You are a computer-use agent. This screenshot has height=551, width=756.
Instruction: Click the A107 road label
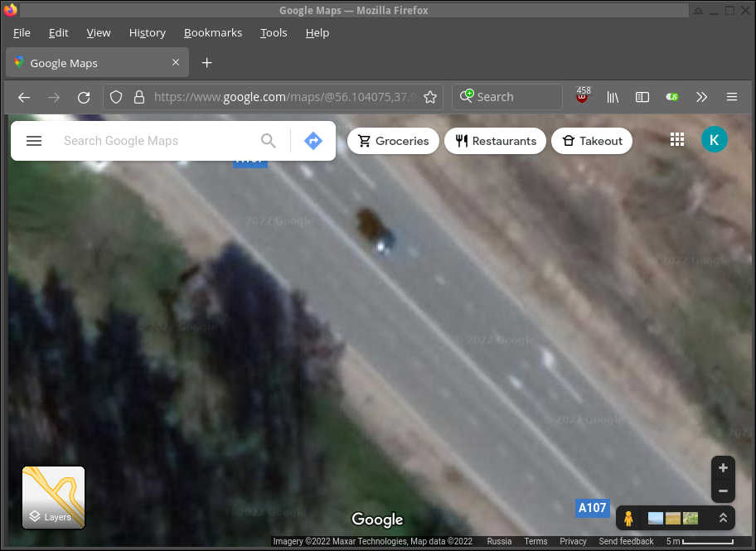[x=592, y=508]
